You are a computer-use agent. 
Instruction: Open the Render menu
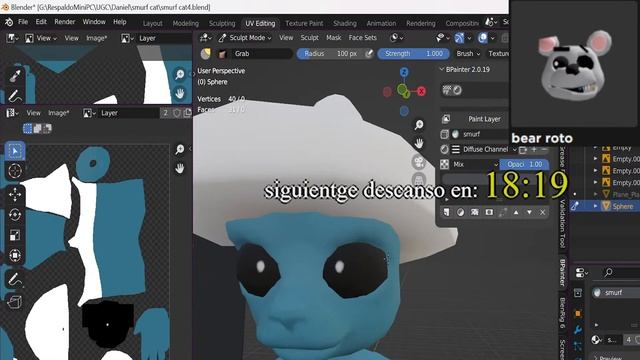pos(64,22)
